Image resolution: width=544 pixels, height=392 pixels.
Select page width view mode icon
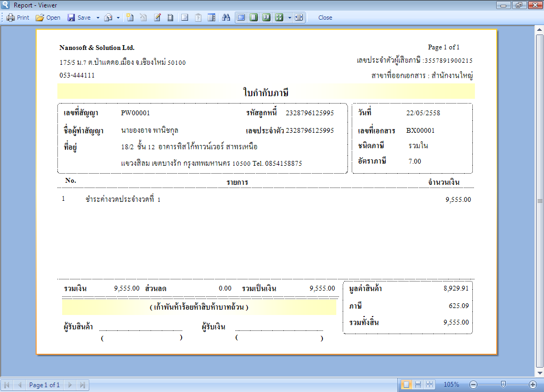(x=299, y=18)
